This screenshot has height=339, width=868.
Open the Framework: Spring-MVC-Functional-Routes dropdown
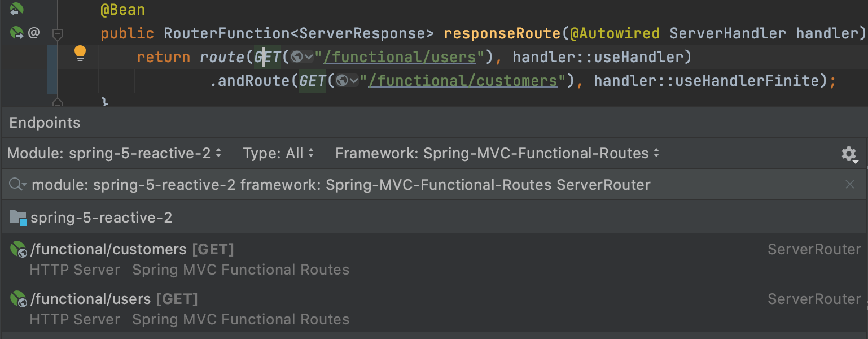[497, 153]
